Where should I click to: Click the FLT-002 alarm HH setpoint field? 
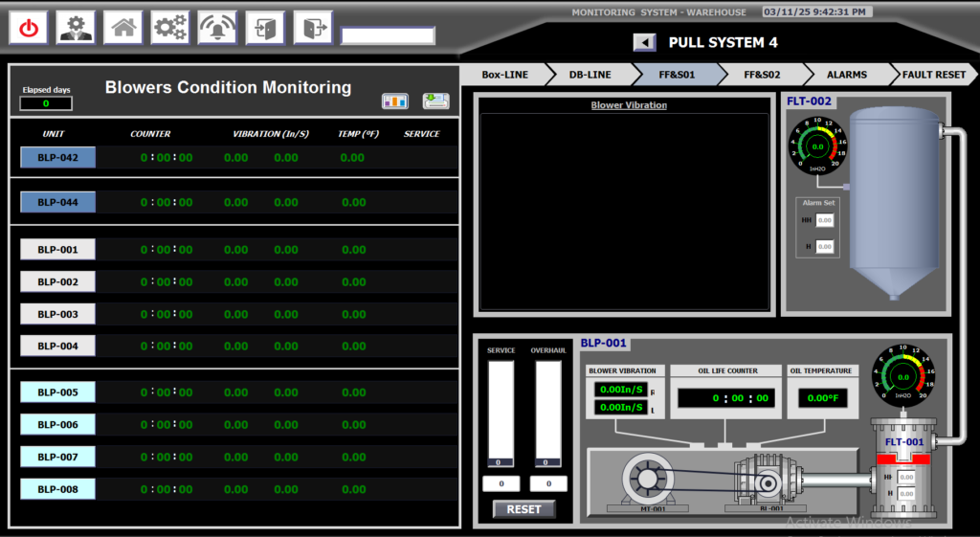824,220
